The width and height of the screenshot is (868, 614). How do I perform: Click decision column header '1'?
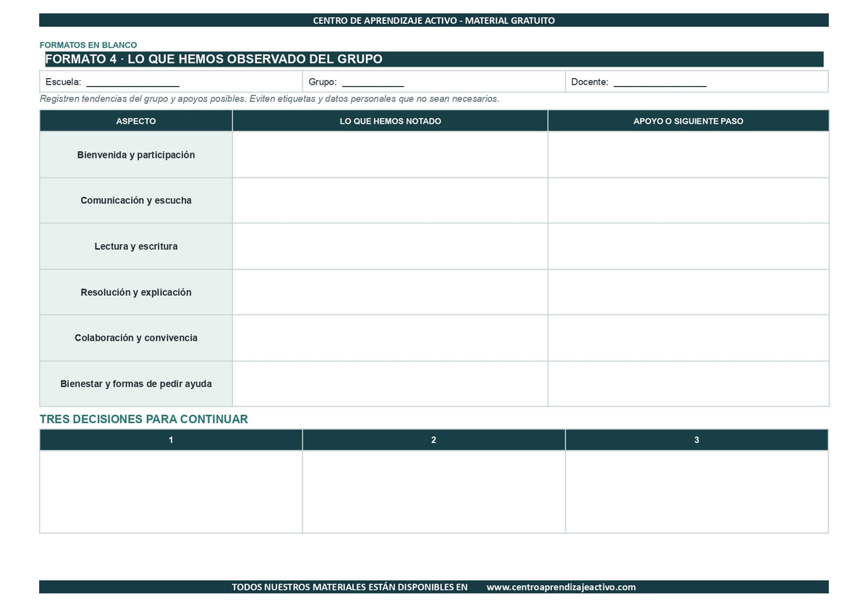[171, 440]
